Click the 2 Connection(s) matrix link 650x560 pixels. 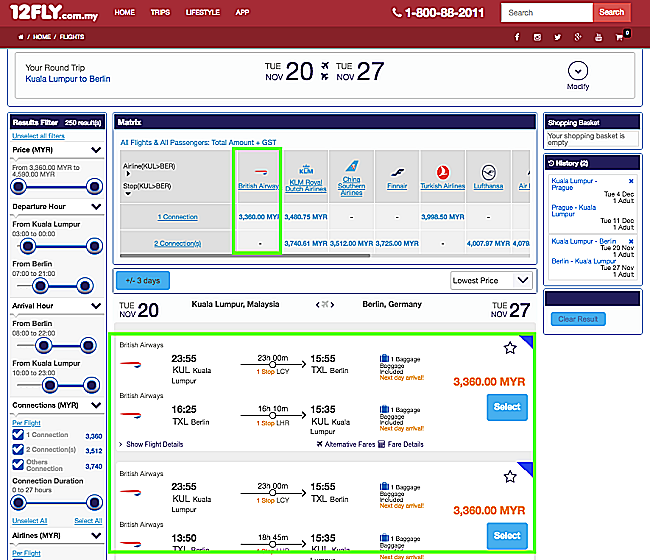[178, 244]
